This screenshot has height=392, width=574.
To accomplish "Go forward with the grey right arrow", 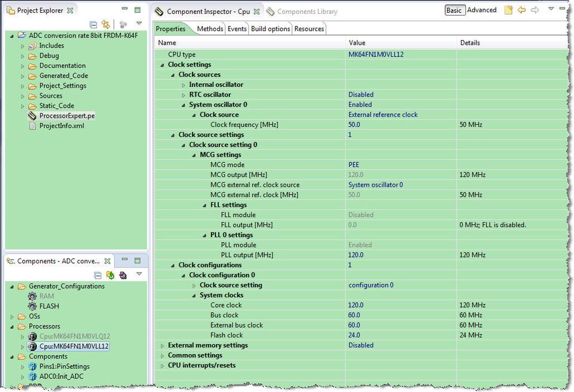I will 535,10.
